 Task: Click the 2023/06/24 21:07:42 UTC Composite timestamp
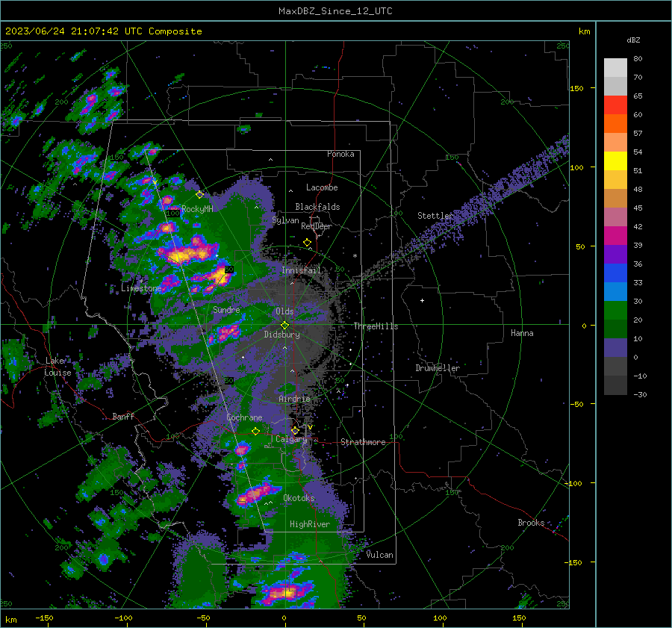point(103,31)
